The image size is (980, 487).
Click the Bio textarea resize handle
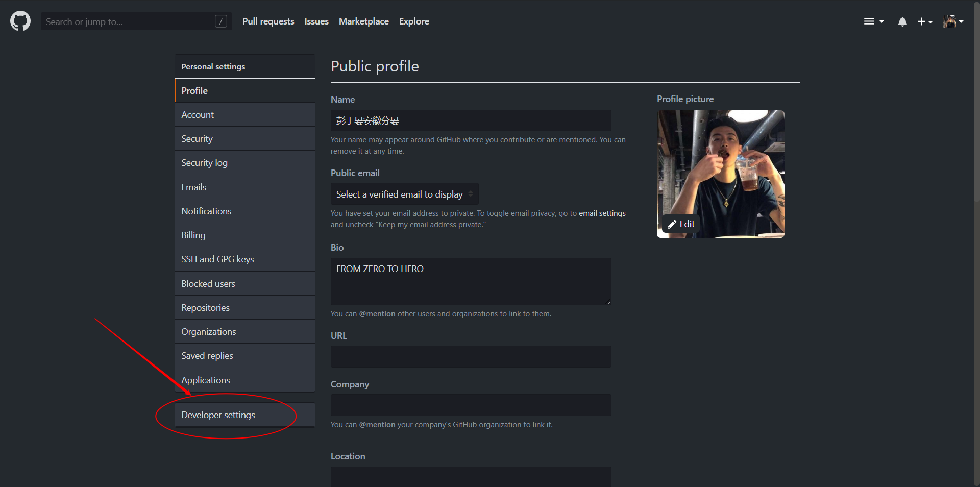[x=607, y=302]
